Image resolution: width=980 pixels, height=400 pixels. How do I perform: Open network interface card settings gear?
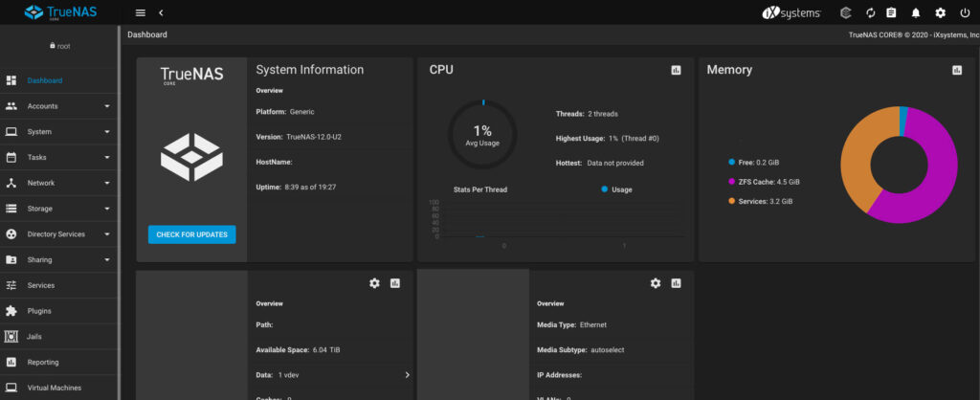[655, 283]
